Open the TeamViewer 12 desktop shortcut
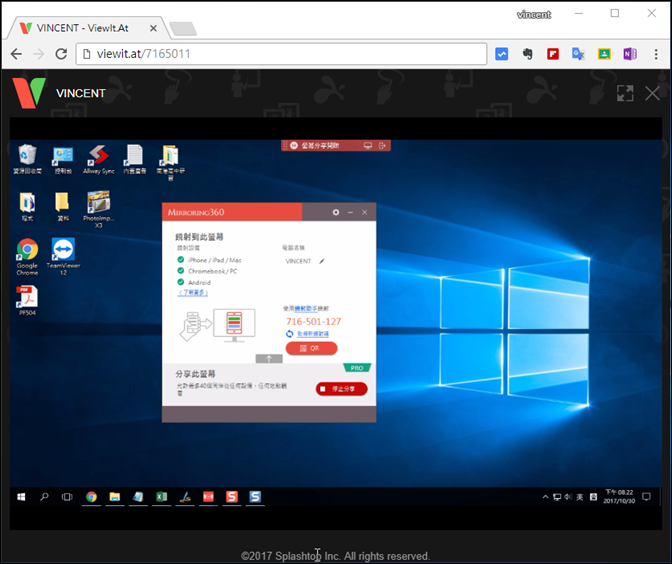 pos(63,257)
